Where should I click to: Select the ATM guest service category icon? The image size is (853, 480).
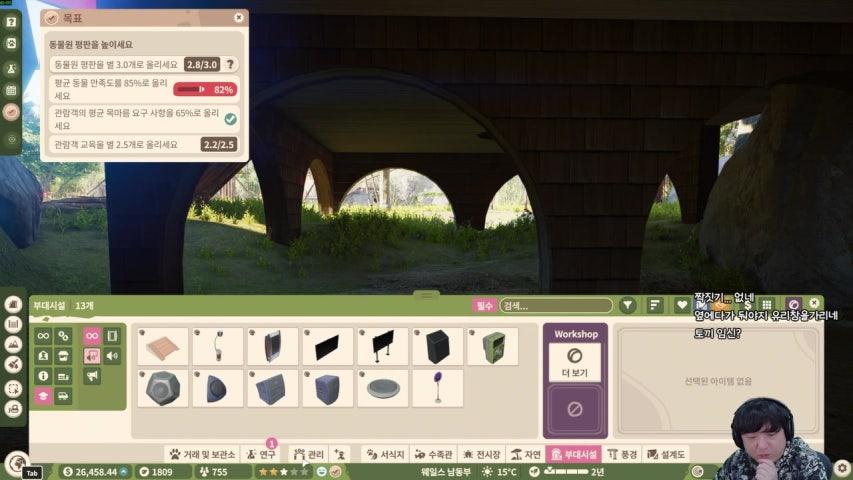pyautogui.click(x=43, y=356)
